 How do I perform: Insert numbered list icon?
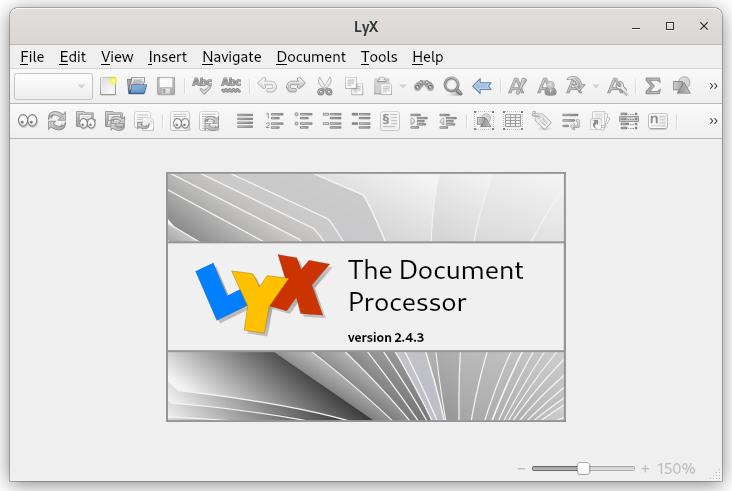point(274,121)
